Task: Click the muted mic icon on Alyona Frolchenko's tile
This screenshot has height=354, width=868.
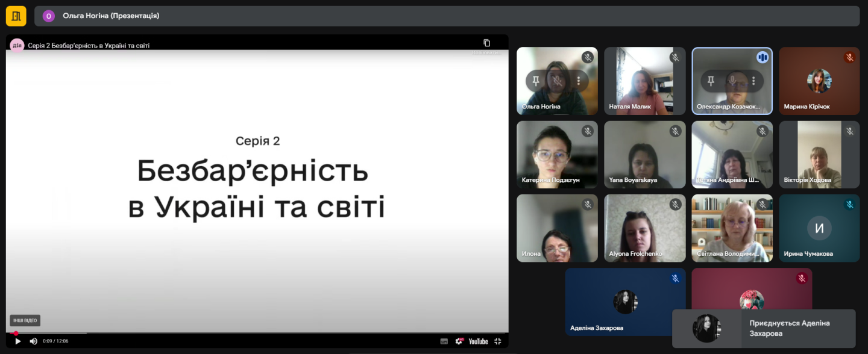Action: click(675, 204)
